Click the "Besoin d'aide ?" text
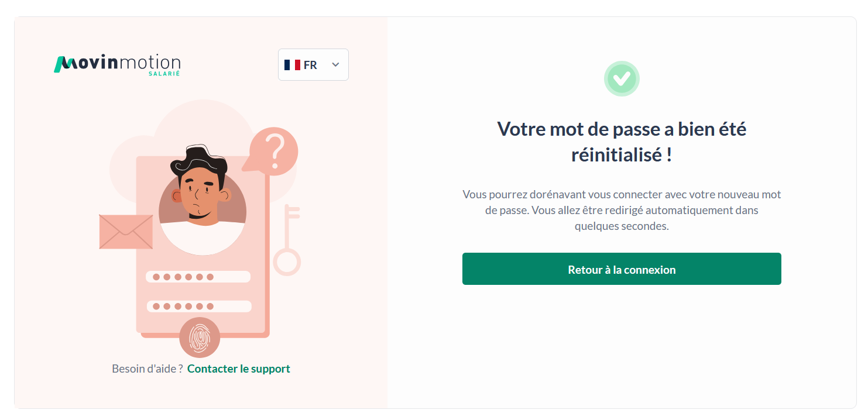This screenshot has height=420, width=868. [x=147, y=369]
